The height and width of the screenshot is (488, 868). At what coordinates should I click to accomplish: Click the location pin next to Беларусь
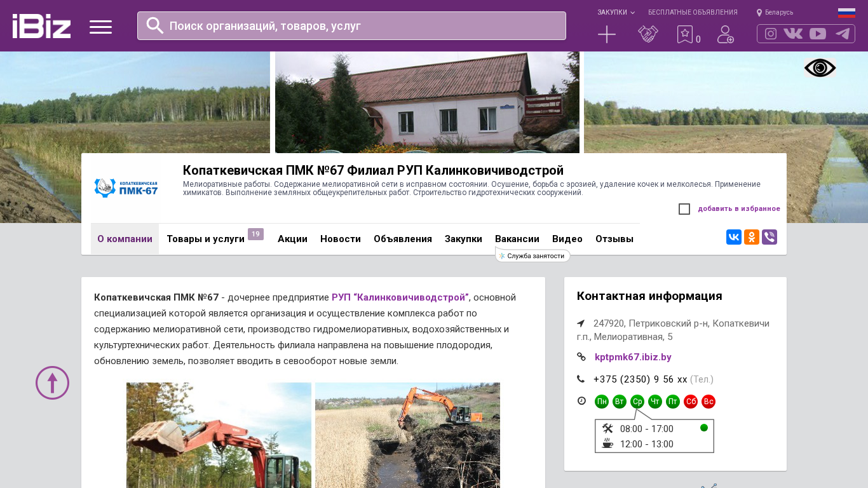(x=759, y=13)
